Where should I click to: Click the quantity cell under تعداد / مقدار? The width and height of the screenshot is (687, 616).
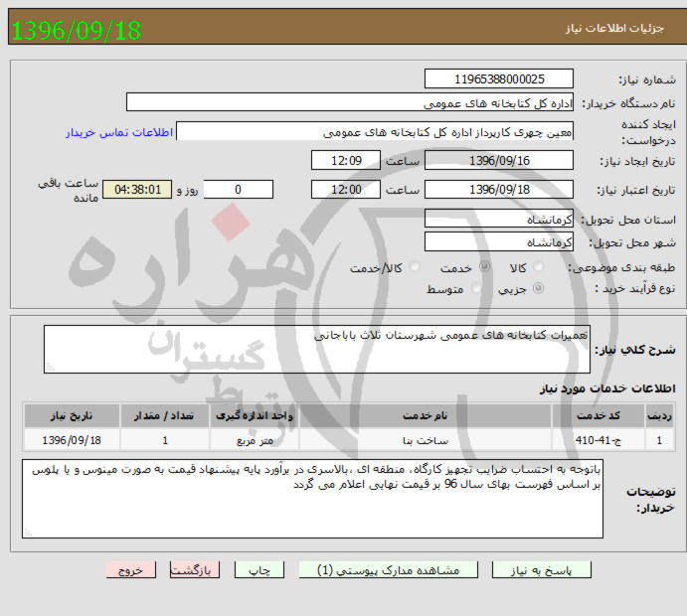tap(165, 440)
